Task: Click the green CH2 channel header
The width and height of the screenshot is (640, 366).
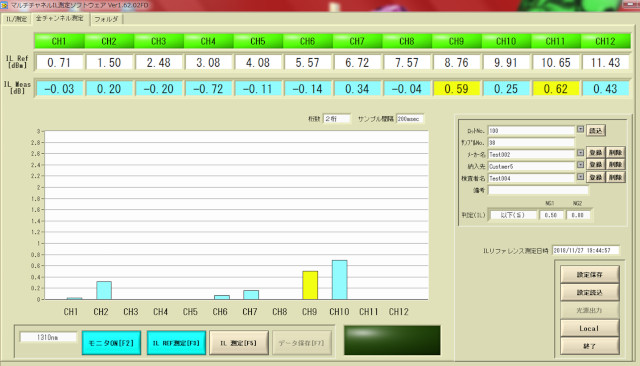Action: click(109, 41)
